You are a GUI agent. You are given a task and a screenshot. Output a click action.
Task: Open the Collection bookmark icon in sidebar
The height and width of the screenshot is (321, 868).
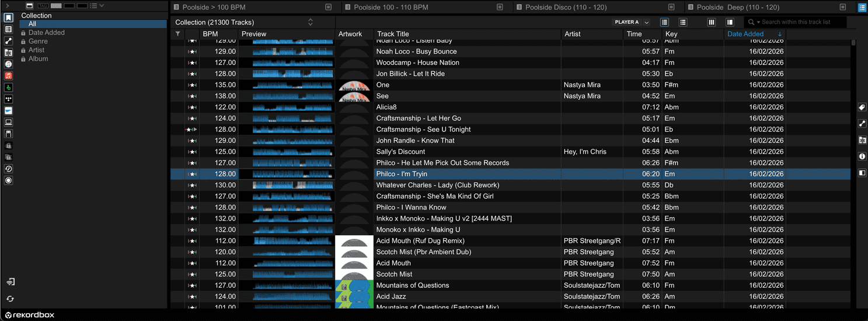[8, 18]
